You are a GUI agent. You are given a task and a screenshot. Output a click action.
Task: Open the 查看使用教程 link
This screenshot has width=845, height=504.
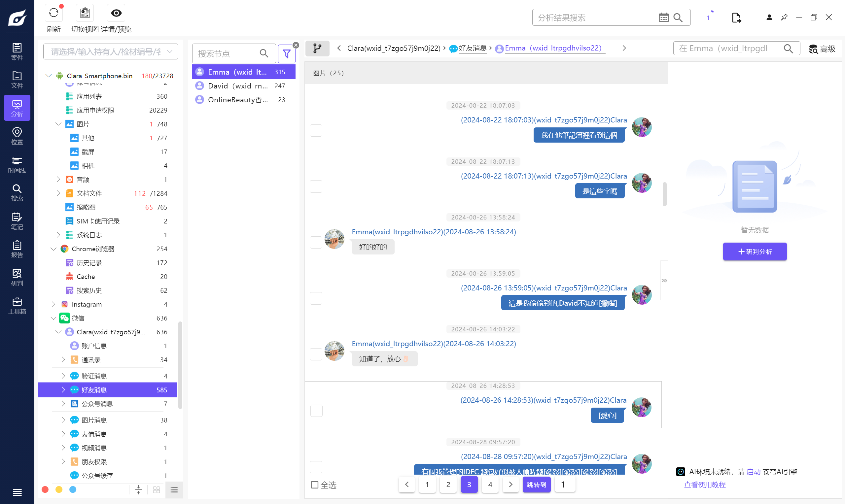click(705, 485)
